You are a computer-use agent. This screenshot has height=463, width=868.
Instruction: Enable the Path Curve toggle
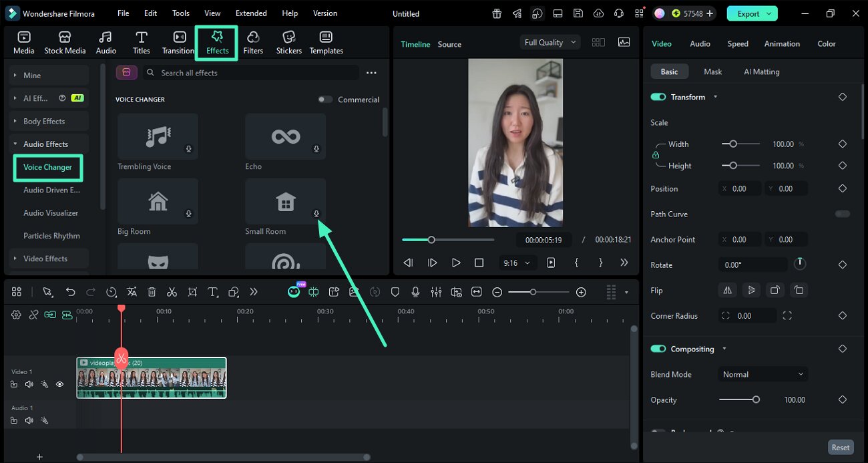pyautogui.click(x=843, y=214)
